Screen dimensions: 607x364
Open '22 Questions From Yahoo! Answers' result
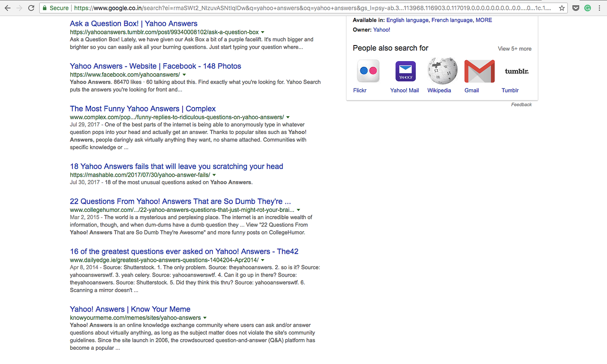tap(180, 201)
